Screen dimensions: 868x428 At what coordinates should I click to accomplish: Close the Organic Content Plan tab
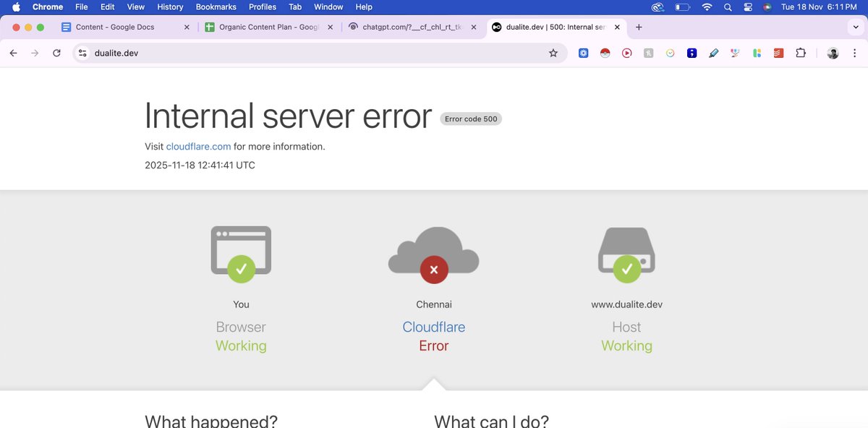(330, 27)
